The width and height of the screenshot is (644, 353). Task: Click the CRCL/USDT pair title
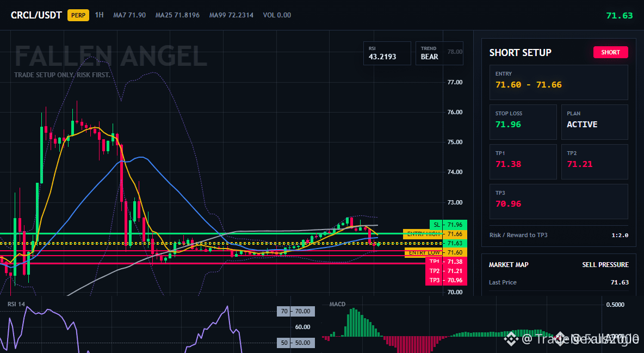[36, 15]
